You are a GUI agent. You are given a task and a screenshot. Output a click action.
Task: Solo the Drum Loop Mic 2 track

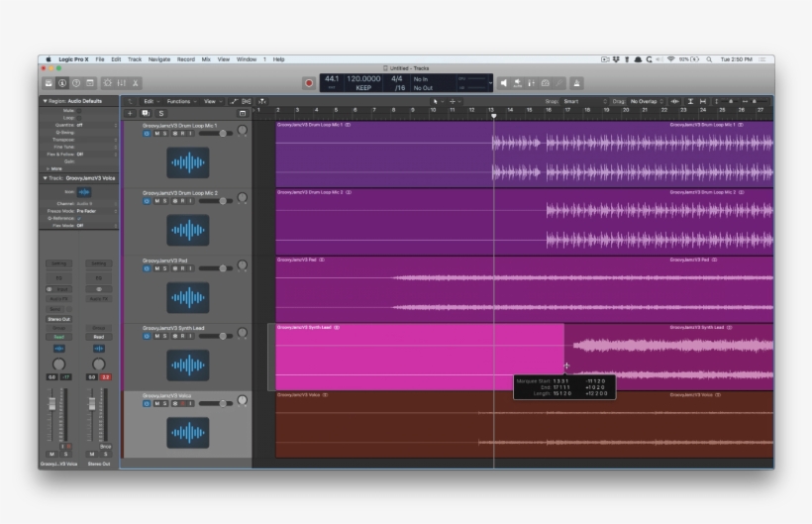(x=164, y=201)
